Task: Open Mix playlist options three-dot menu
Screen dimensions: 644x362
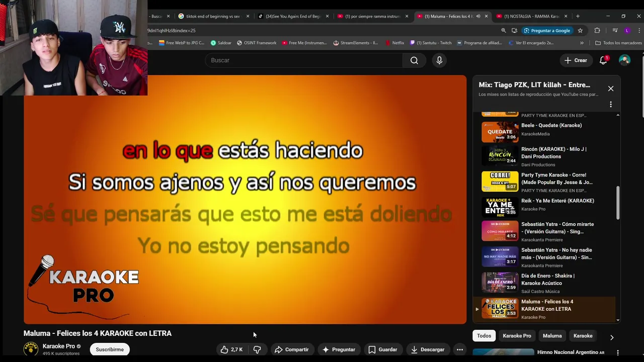Action: (611, 105)
